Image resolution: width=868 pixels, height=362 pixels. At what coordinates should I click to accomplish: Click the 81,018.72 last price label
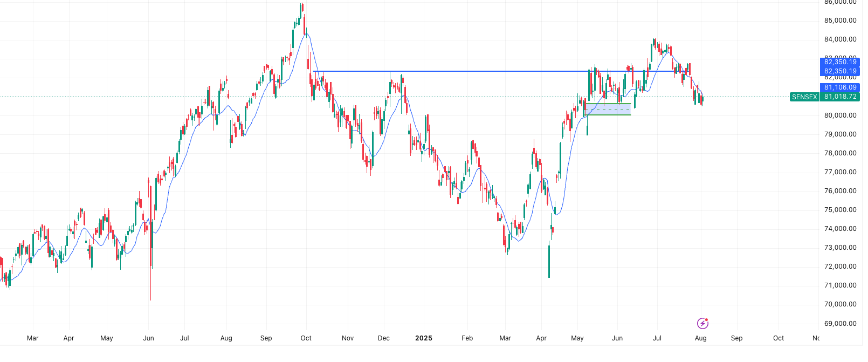click(840, 97)
